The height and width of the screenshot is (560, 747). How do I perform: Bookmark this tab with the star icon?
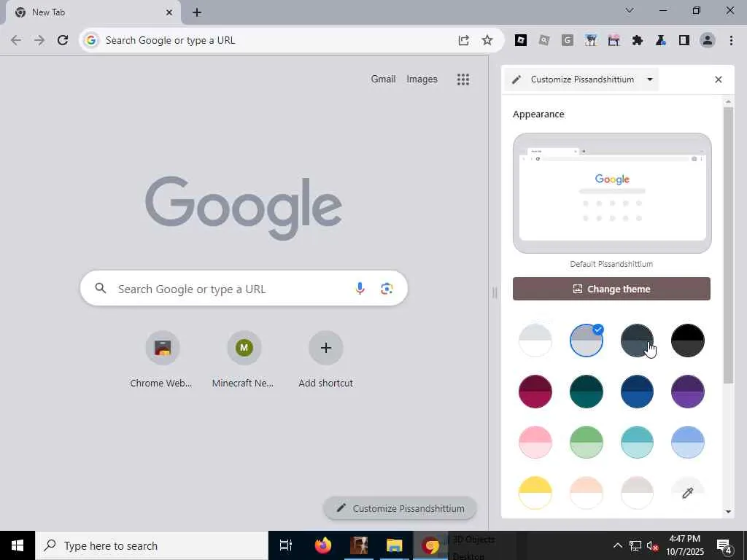tap(487, 40)
